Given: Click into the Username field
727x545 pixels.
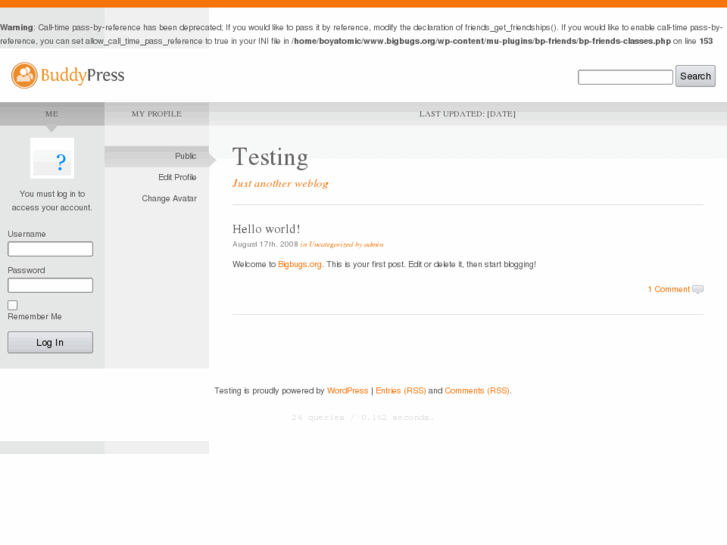Looking at the screenshot, I should 50,249.
